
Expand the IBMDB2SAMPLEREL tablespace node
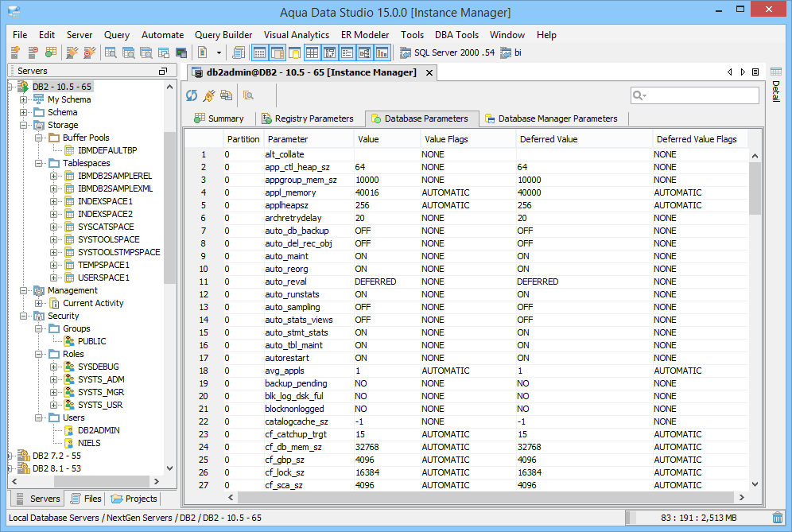click(53, 176)
